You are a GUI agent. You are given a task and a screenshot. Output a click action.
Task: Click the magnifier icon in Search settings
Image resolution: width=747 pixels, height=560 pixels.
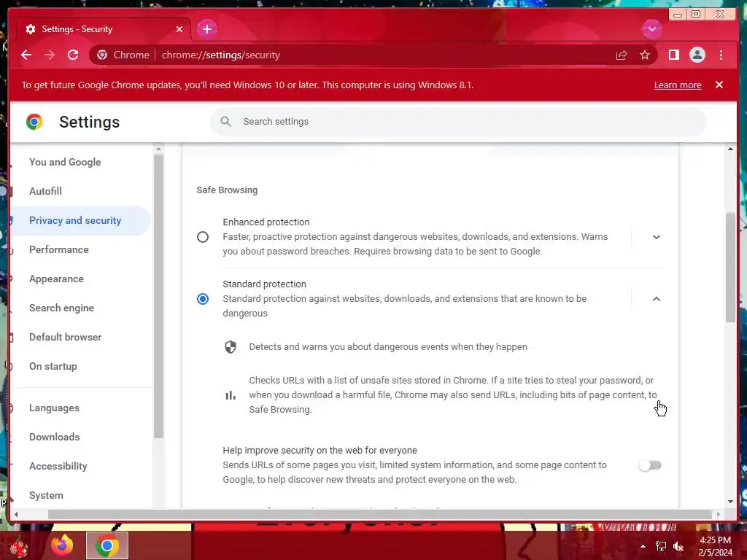pos(226,122)
